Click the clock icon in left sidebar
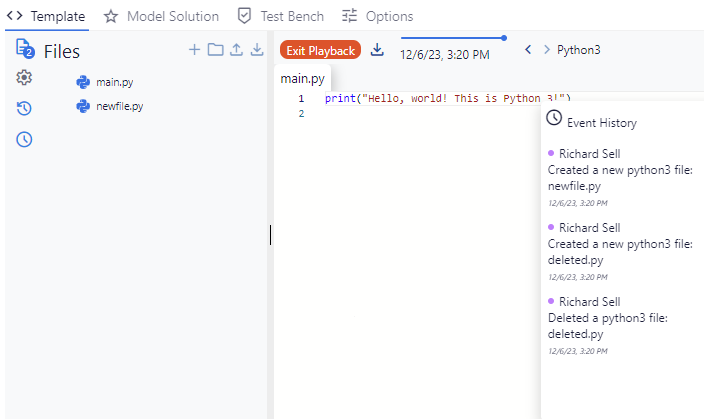The height and width of the screenshot is (419, 704). (x=25, y=139)
